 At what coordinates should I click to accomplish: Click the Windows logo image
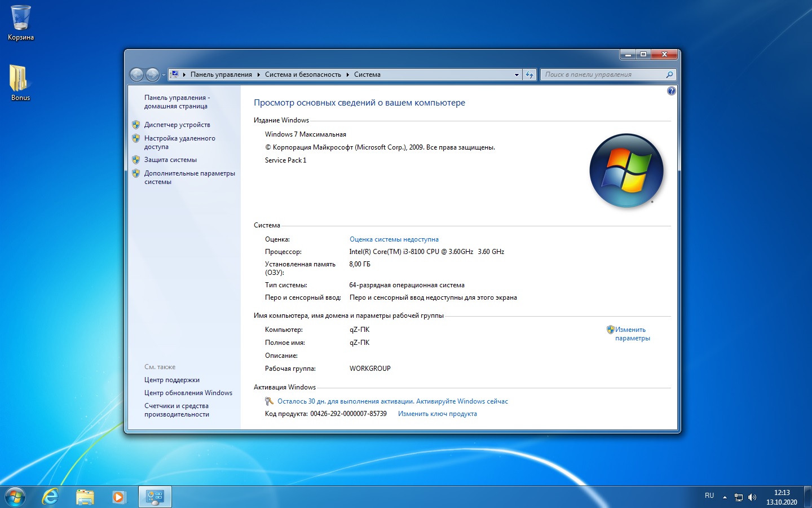(626, 170)
